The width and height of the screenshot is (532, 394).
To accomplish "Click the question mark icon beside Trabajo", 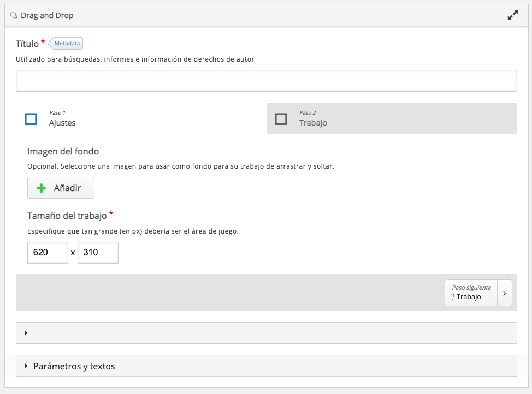I will pyautogui.click(x=453, y=297).
